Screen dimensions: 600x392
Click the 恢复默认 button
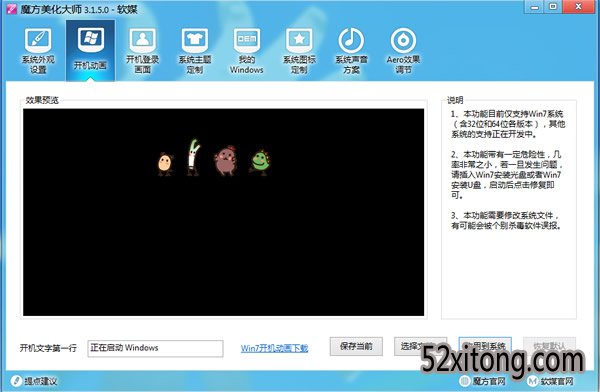point(549,346)
